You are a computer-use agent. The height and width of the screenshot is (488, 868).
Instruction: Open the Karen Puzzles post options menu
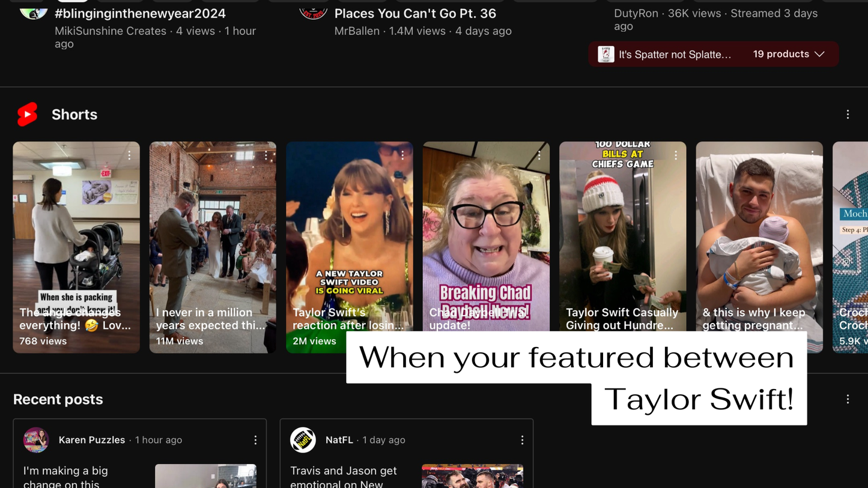255,440
